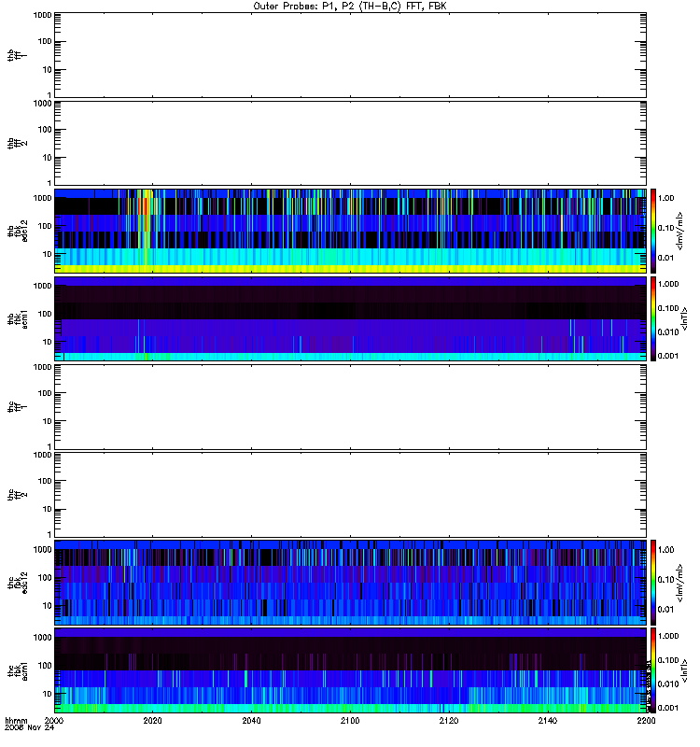Click the 2200 time axis label

pyautogui.click(x=646, y=721)
